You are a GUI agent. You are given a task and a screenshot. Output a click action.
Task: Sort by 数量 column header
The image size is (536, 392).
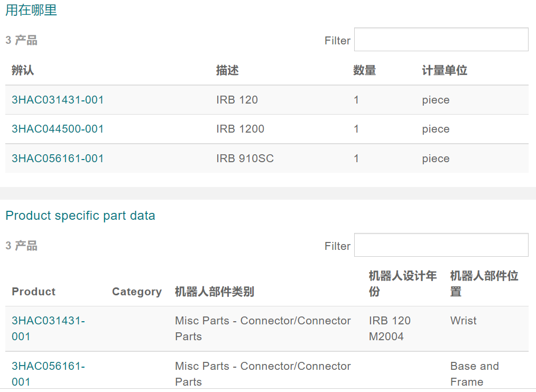click(x=364, y=70)
